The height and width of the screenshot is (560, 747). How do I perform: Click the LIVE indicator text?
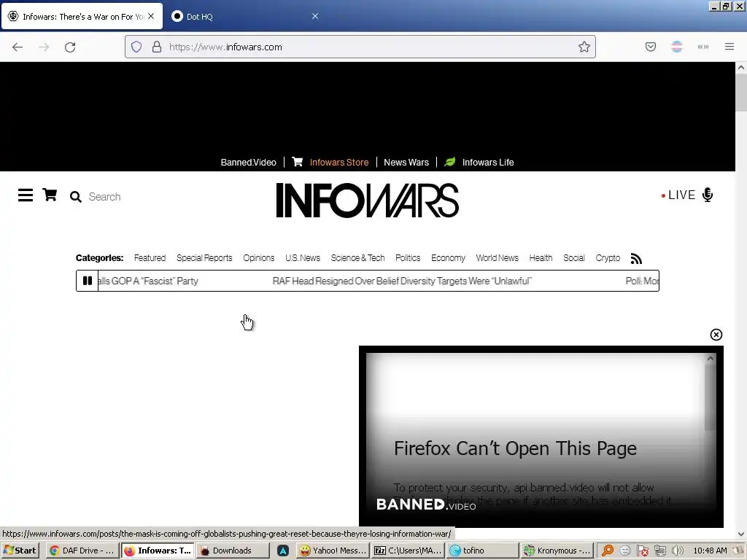coord(682,195)
